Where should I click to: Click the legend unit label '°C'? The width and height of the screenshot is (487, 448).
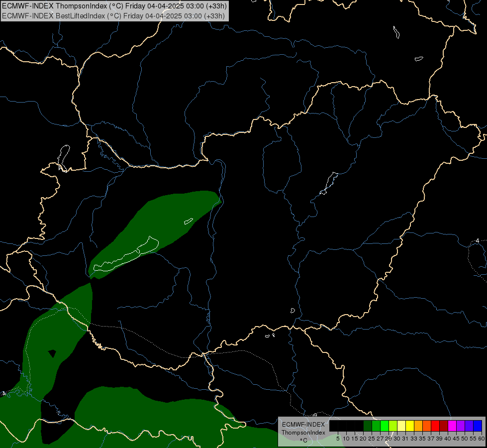[x=303, y=441]
